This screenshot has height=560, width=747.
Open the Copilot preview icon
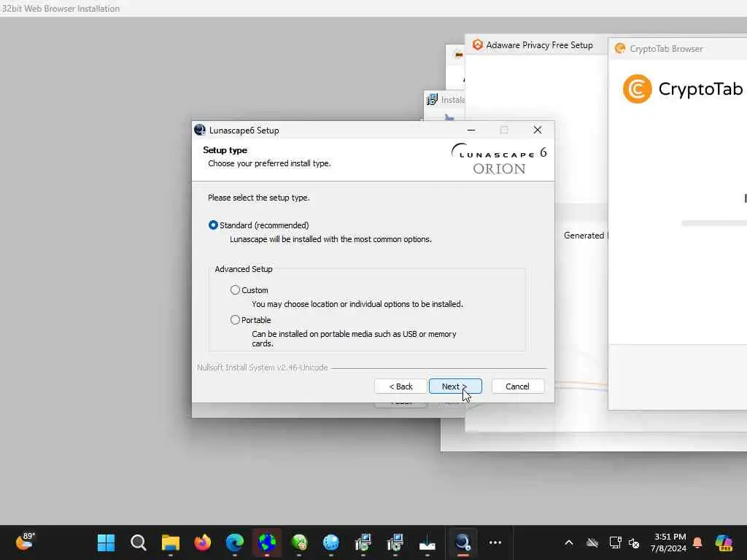[724, 542]
